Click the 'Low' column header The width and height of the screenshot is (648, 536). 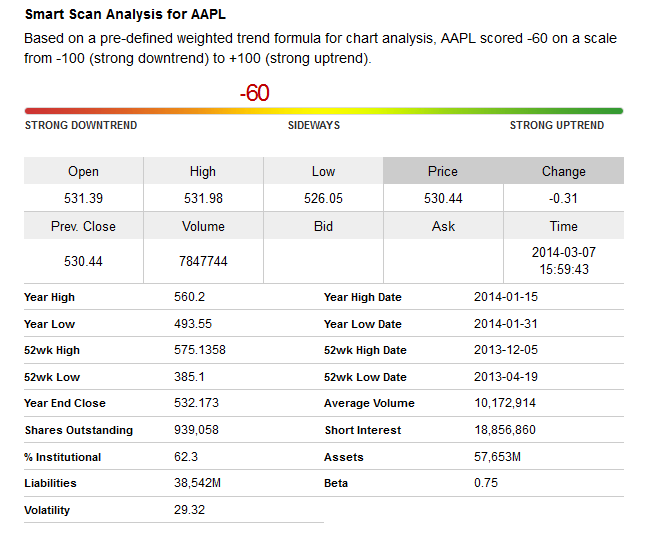coord(323,171)
